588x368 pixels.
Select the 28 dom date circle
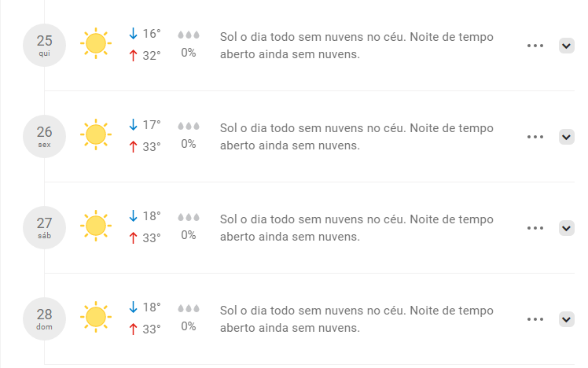45,318
